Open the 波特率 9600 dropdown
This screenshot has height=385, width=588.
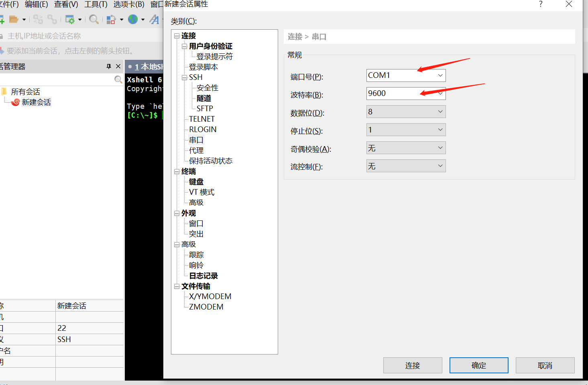pyautogui.click(x=440, y=93)
